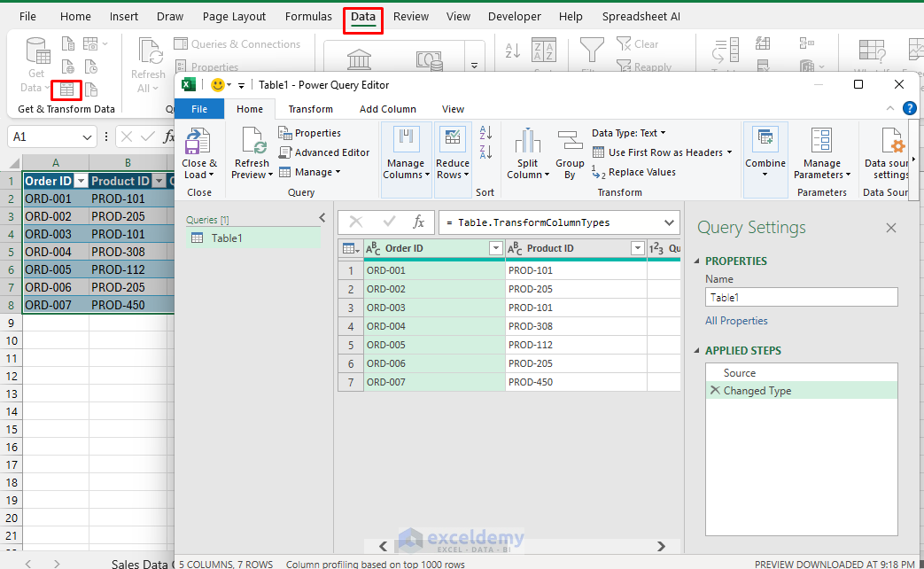Open the Product ID column filter dropdown in preview
924x569 pixels.
(637, 249)
